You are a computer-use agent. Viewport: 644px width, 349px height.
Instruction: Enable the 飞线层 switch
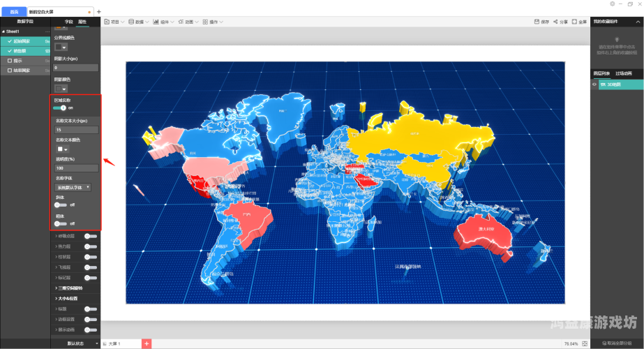point(91,267)
